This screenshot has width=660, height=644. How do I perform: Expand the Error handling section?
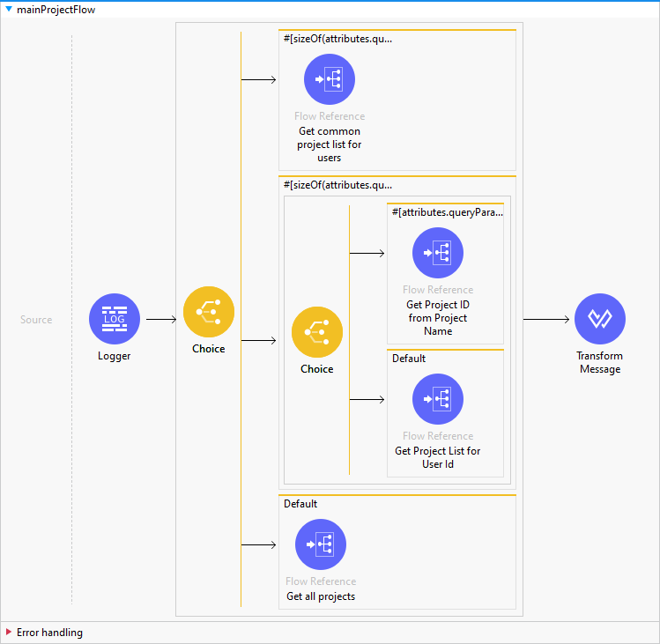[x=9, y=632]
